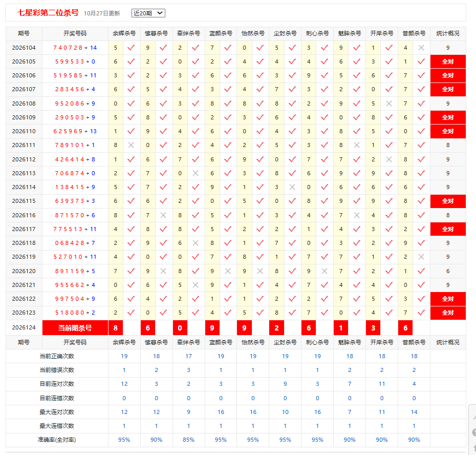This screenshot has width=476, height=455.
Task: Select the 刺心 column check mark in row 2026123
Action: click(x=324, y=313)
